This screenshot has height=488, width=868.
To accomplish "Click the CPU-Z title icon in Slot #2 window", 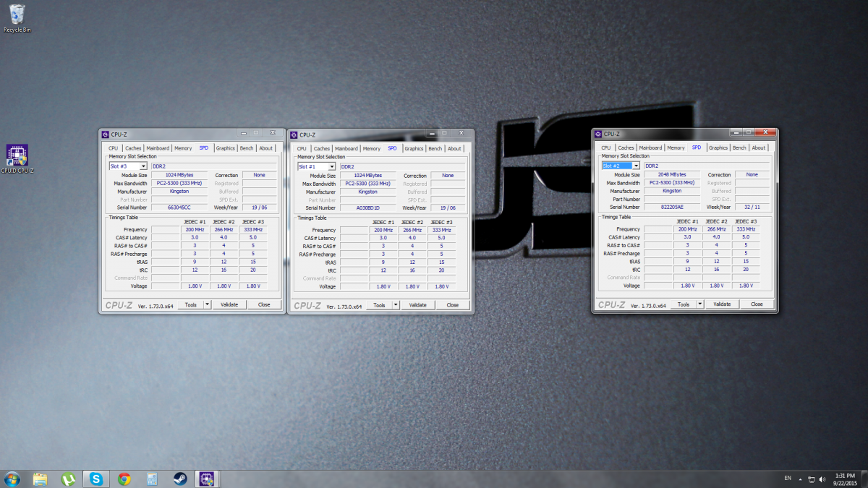I will tap(598, 134).
